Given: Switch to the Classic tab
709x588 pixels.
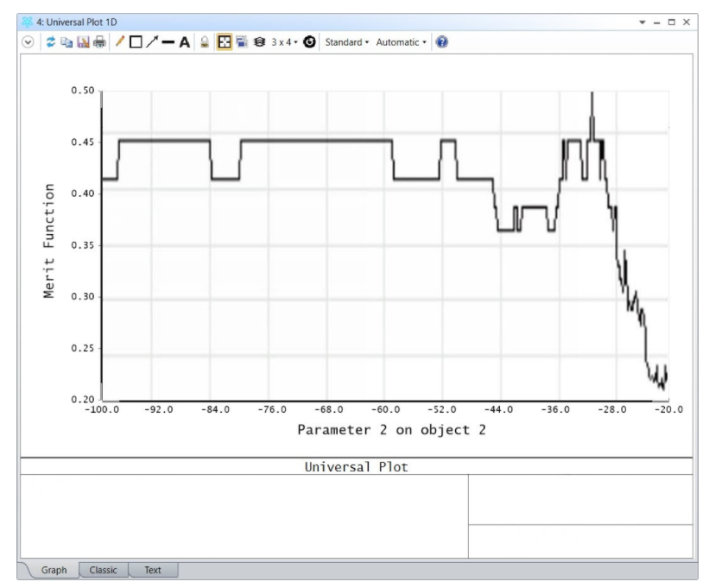Looking at the screenshot, I should tap(104, 570).
